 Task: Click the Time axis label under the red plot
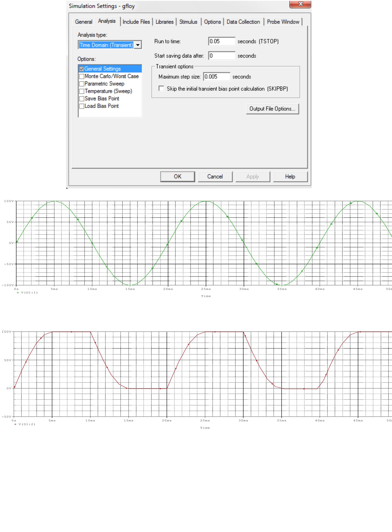pyautogui.click(x=205, y=428)
